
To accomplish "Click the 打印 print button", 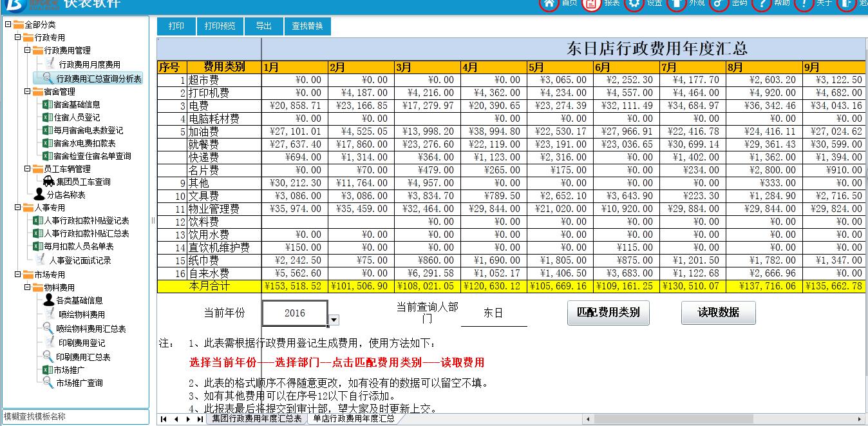I will tap(176, 26).
